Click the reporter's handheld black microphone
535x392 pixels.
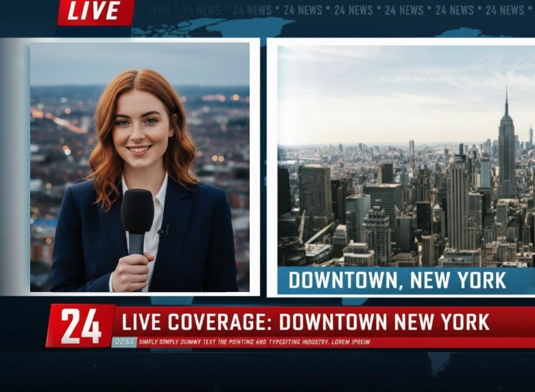pos(137,214)
